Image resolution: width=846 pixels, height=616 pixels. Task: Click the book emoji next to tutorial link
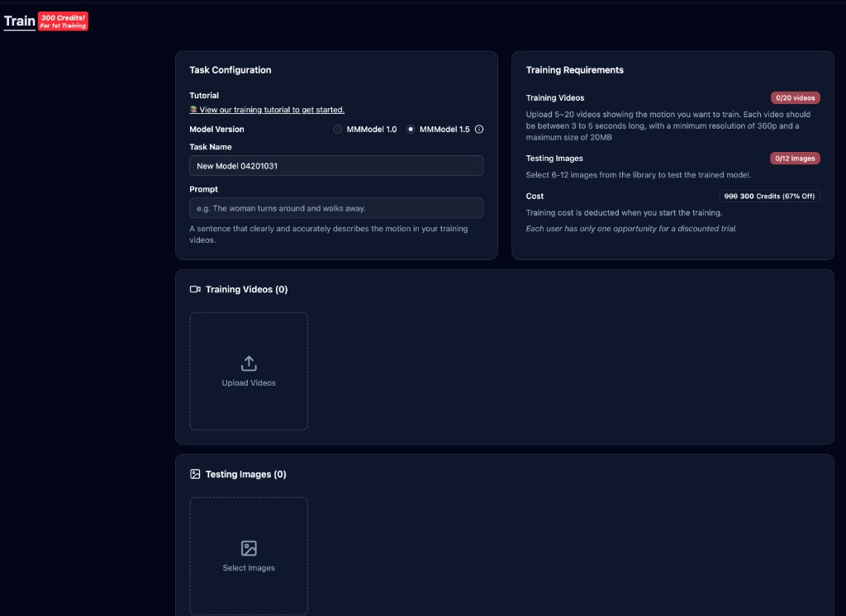click(x=193, y=110)
